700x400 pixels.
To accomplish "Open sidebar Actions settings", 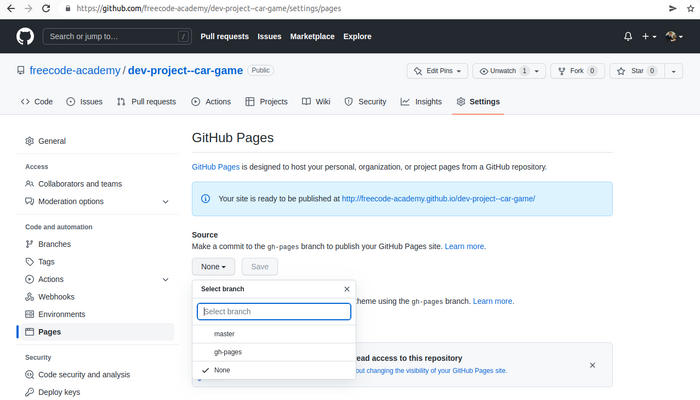I will click(50, 279).
